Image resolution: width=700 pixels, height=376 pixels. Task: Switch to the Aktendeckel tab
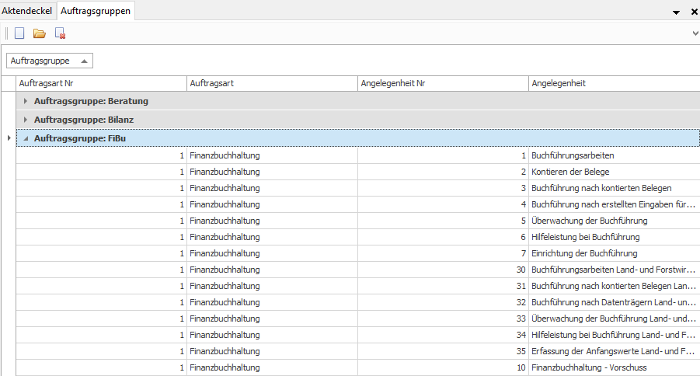[x=27, y=11]
